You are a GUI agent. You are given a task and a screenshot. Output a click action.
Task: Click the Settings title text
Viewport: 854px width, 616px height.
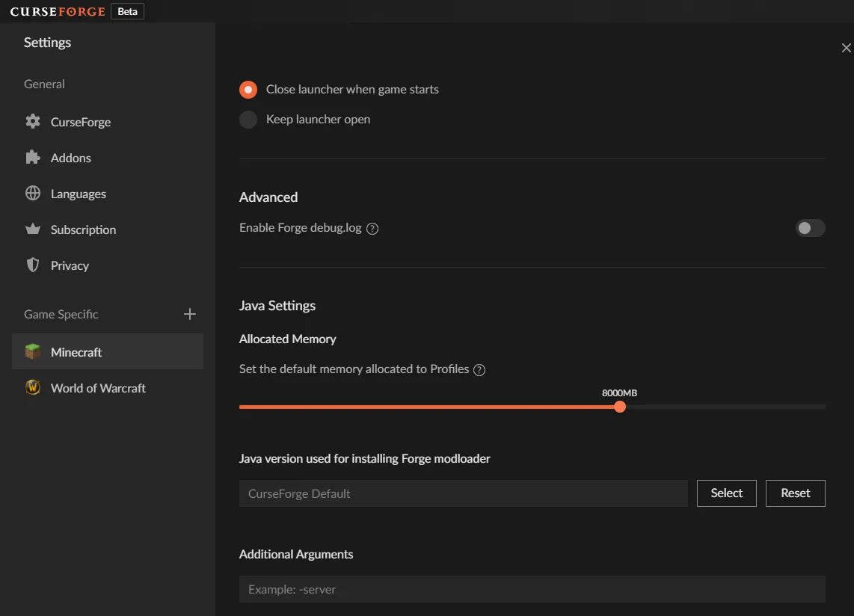[x=47, y=43]
